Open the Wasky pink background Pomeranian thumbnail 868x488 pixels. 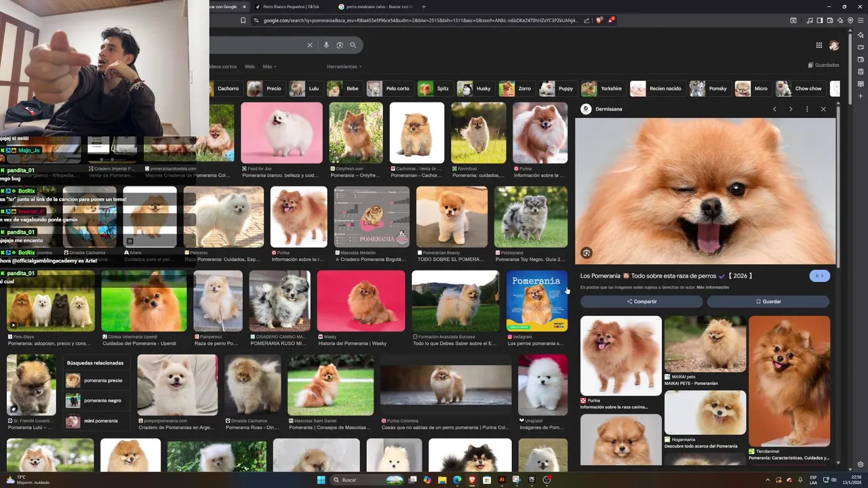361,301
